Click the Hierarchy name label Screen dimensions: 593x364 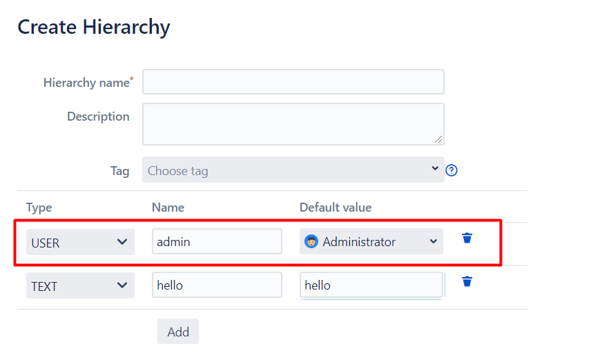pyautogui.click(x=86, y=83)
